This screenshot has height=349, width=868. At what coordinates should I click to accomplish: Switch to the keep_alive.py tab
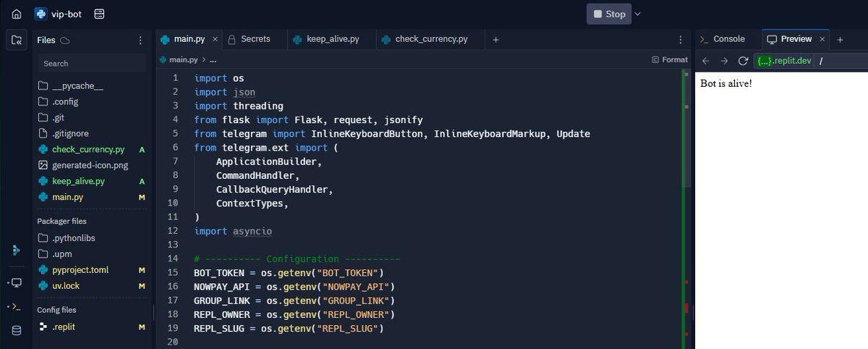coord(332,39)
